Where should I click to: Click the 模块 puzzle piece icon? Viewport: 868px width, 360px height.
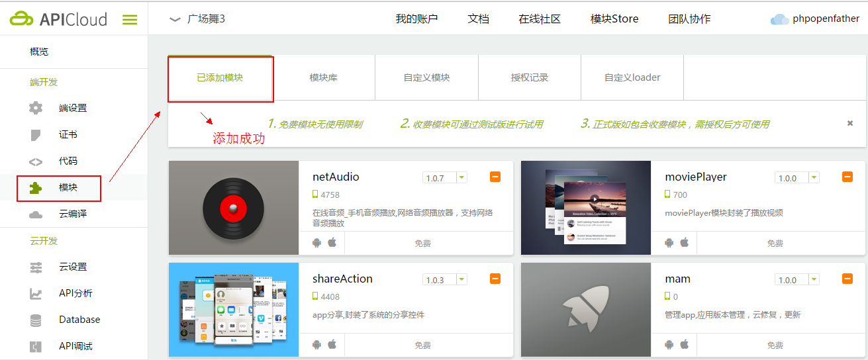coord(36,188)
